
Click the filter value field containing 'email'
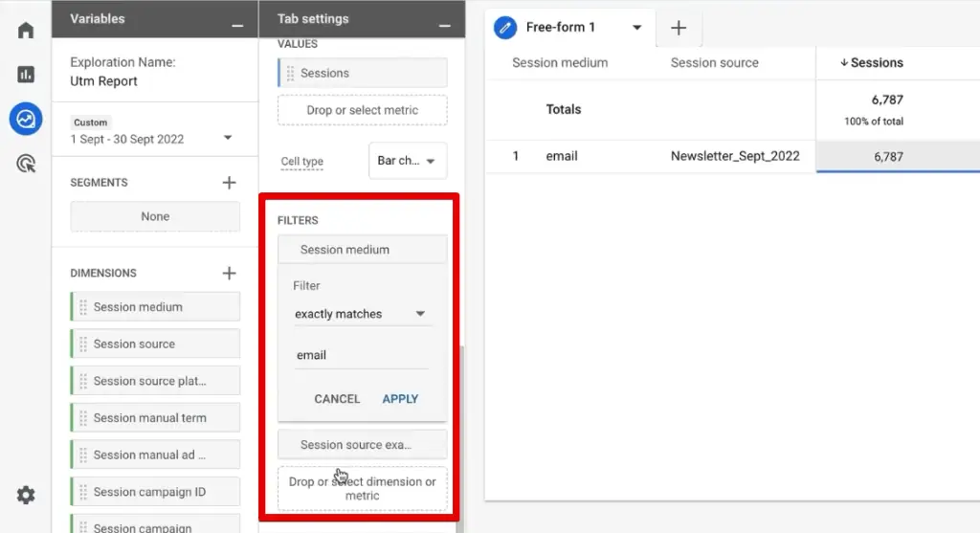(361, 355)
